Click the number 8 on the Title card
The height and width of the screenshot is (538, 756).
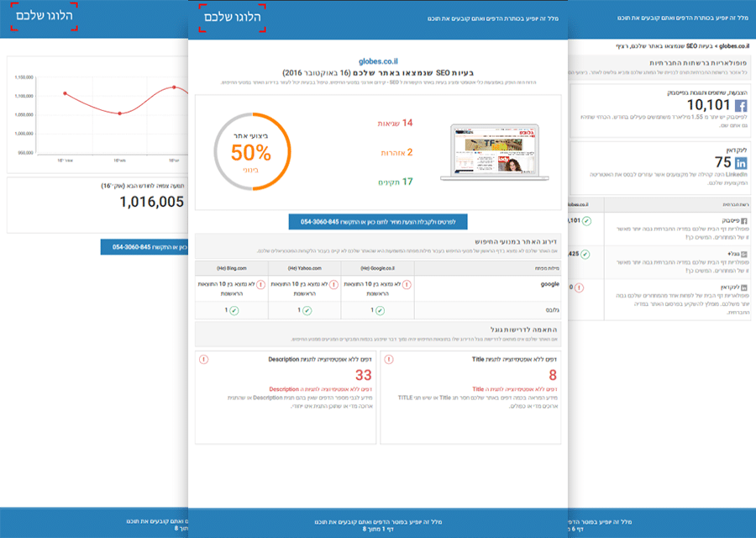click(553, 375)
